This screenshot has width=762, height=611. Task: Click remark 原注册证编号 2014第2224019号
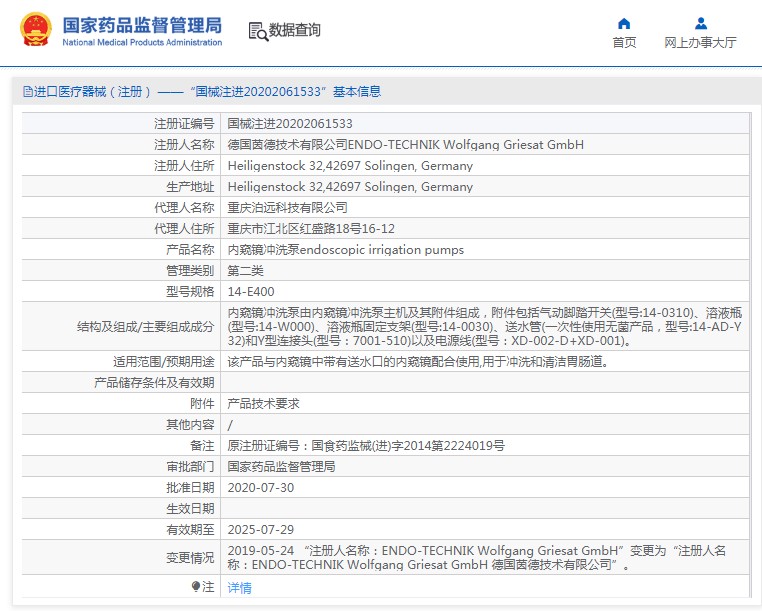tap(366, 445)
